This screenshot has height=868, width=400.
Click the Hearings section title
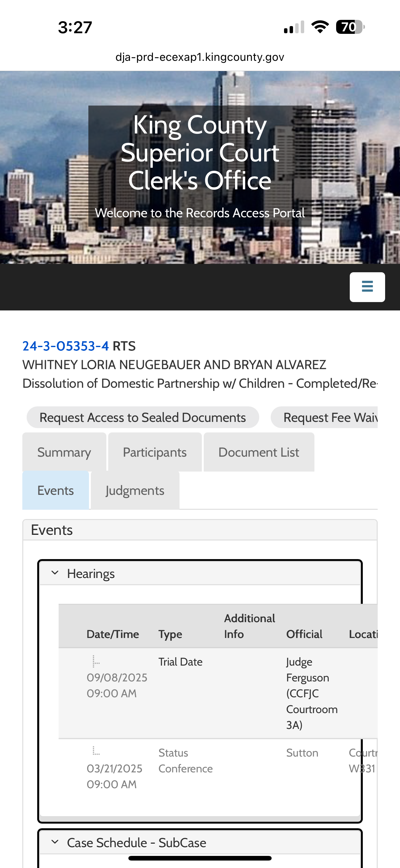(91, 573)
